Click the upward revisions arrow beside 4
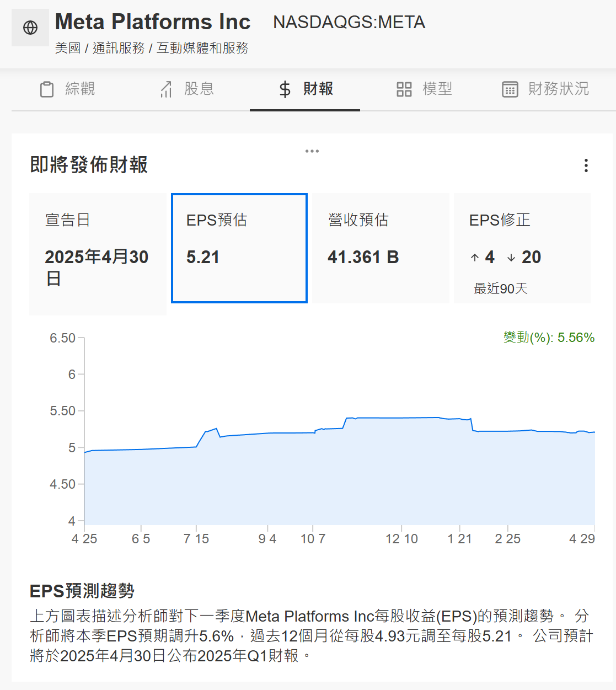The width and height of the screenshot is (616, 690). pos(475,258)
